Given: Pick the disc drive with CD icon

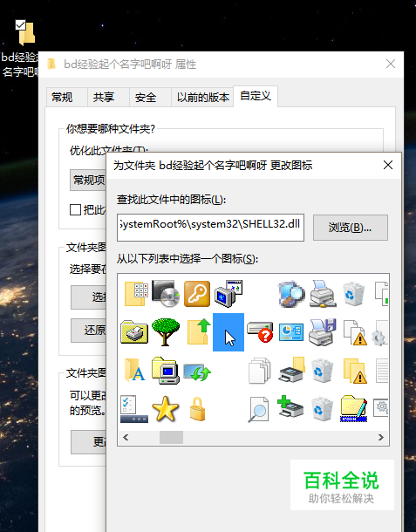Looking at the screenshot, I should (165, 293).
